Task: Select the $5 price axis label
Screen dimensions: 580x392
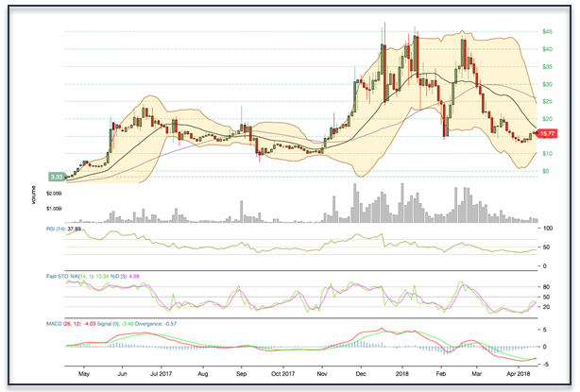Action: pos(546,171)
